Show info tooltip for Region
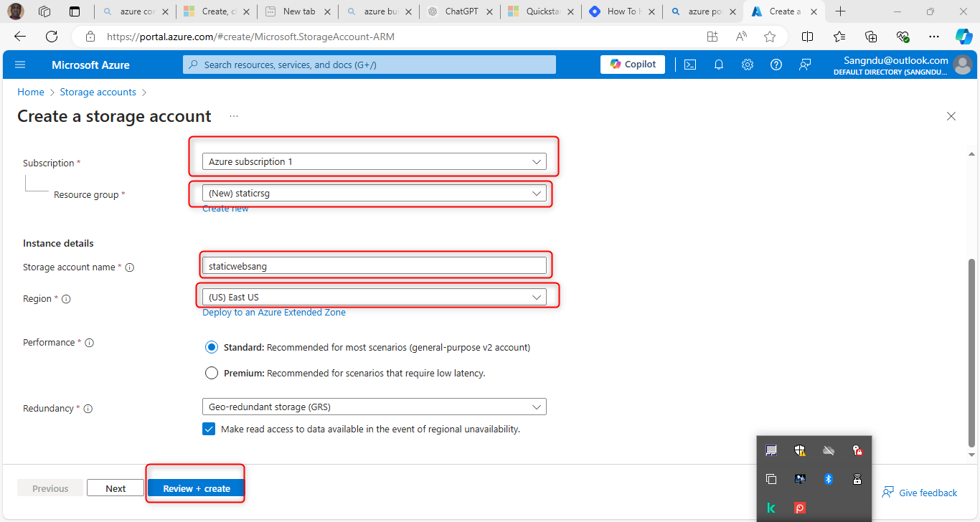 click(x=66, y=299)
